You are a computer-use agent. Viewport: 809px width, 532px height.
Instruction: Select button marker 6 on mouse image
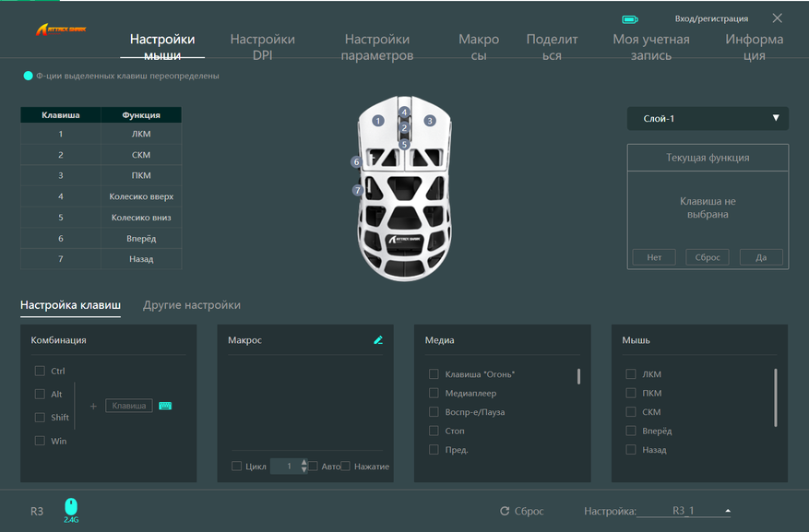click(x=356, y=162)
